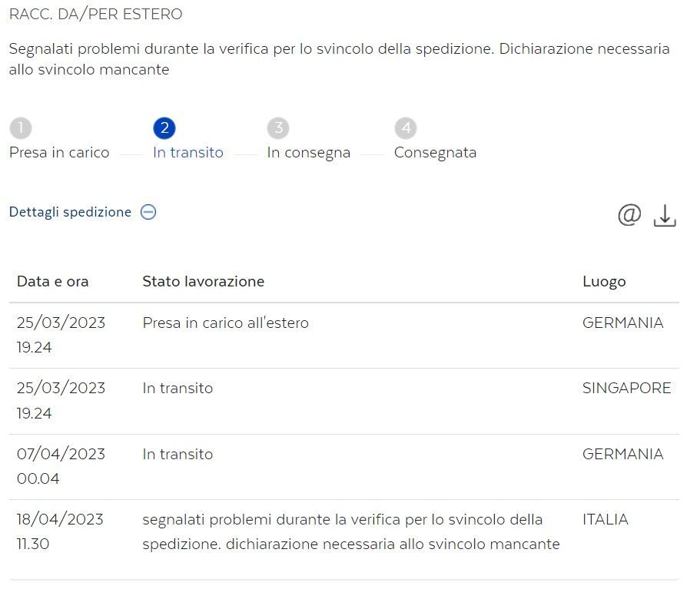This screenshot has height=589, width=700.
Task: Click the ITALIA customs problem status text
Action: (350, 532)
